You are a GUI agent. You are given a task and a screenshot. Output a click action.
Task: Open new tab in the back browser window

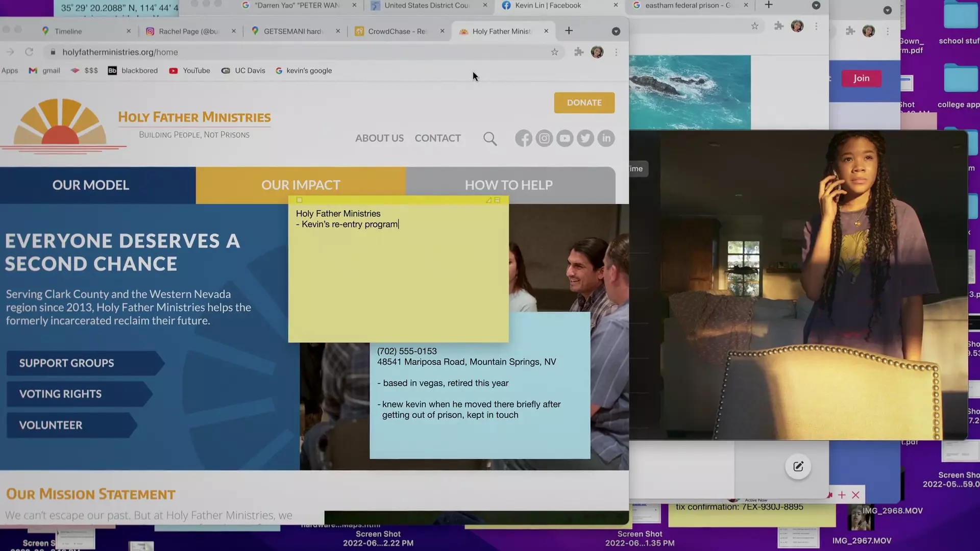[x=769, y=5]
